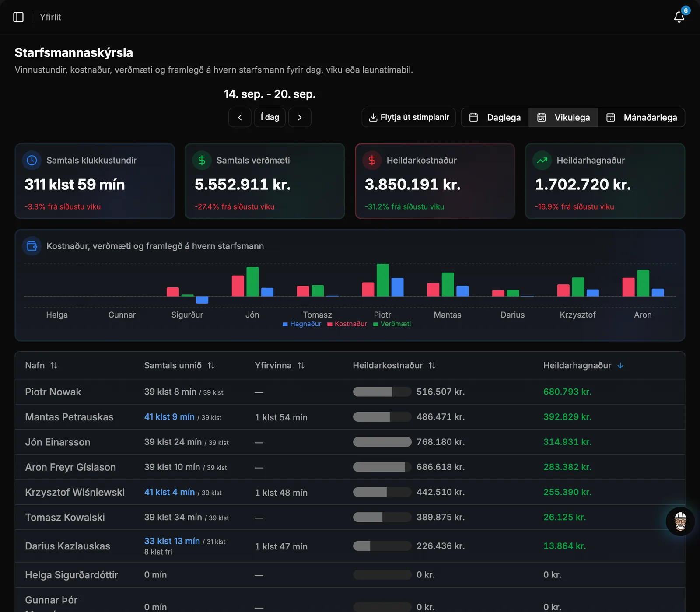Open the chat assistant avatar
This screenshot has height=612, width=700.
pos(680,521)
